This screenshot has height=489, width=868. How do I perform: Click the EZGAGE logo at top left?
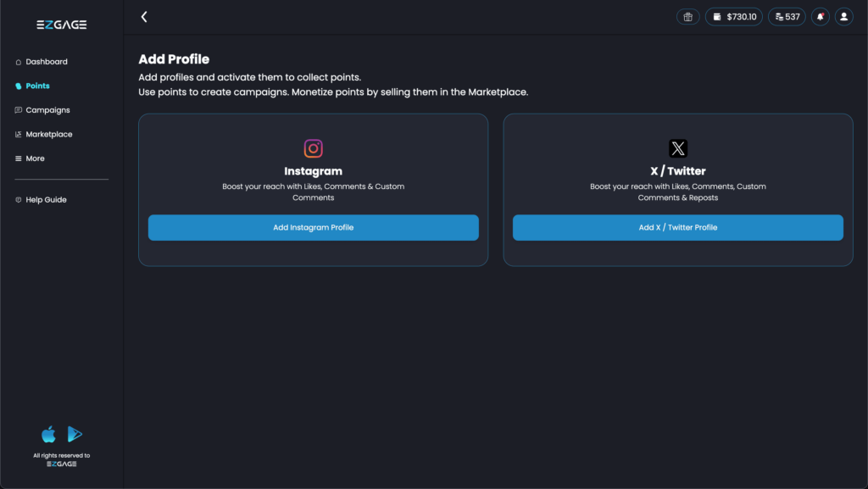tap(62, 25)
